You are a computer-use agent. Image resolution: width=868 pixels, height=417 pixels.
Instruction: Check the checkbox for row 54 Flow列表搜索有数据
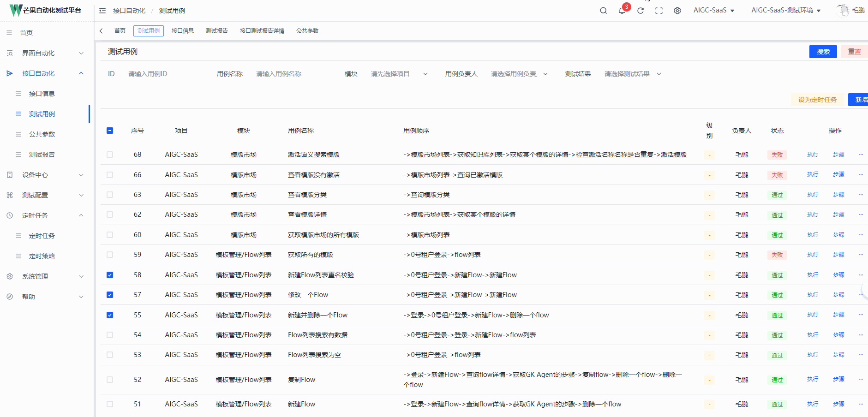[110, 334]
